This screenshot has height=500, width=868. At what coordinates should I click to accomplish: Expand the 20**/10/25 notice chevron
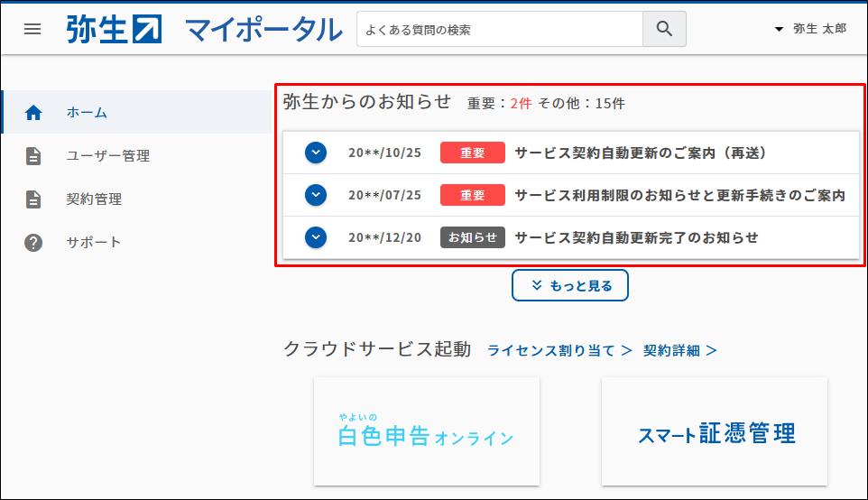[x=315, y=153]
